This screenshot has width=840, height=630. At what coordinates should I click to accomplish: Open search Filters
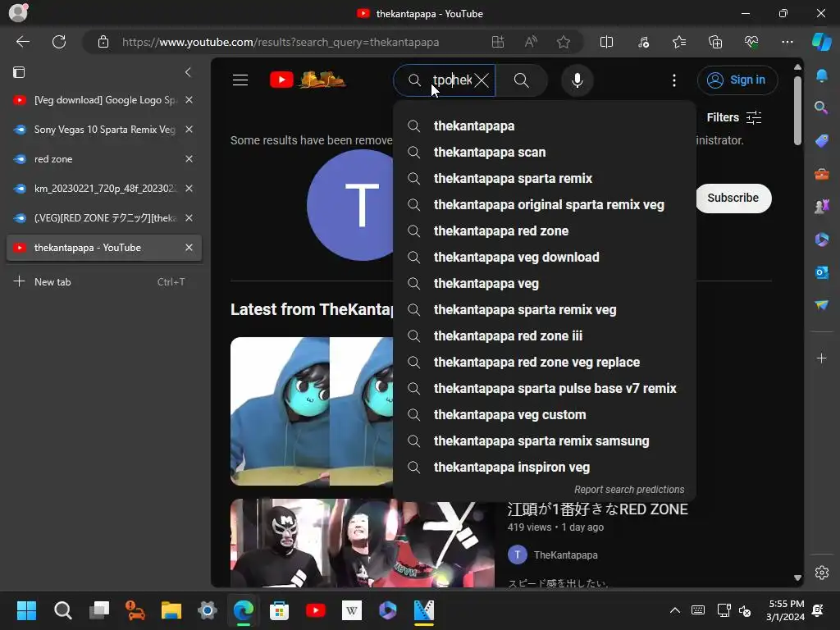point(733,117)
